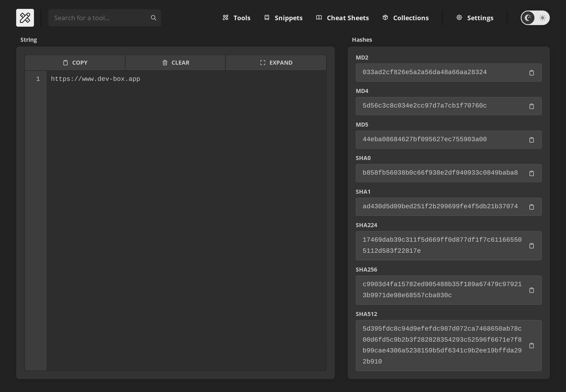
Task: Click the SHA224 hash value 17469dab...
Action: coord(442,245)
